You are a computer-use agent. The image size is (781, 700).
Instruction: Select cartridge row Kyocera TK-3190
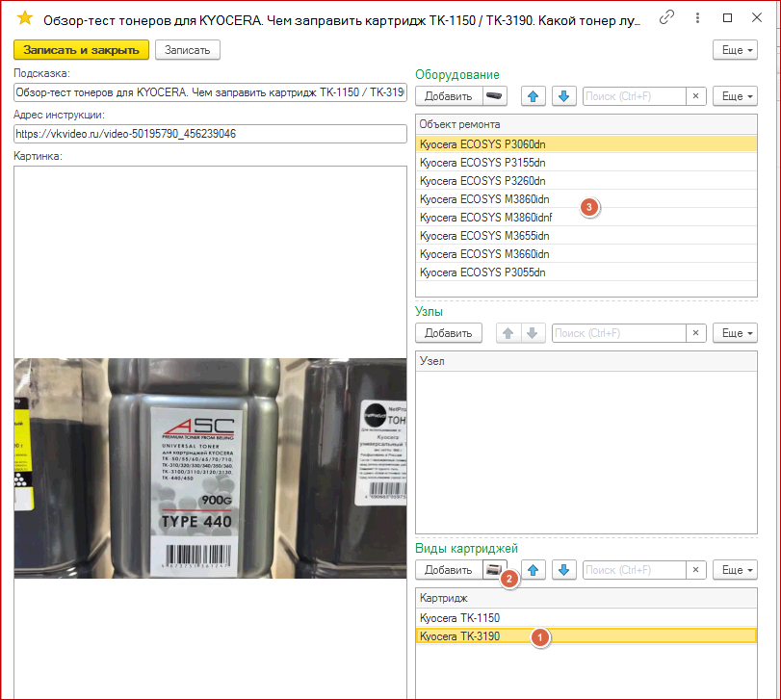click(586, 636)
